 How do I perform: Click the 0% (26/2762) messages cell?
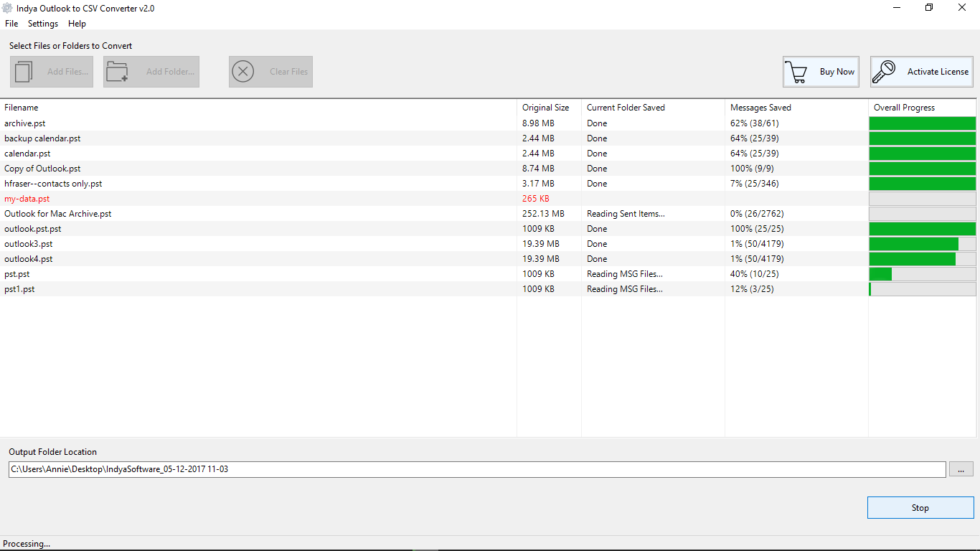point(757,214)
